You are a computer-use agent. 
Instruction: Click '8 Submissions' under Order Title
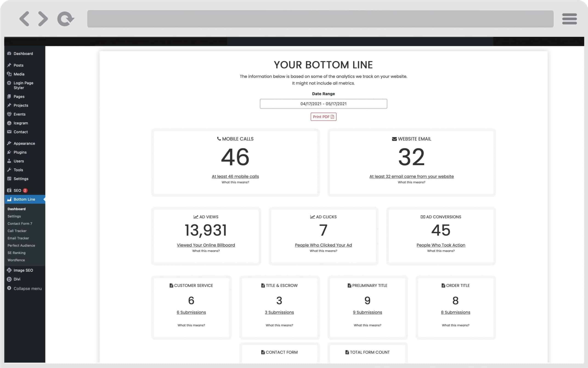[x=455, y=312]
